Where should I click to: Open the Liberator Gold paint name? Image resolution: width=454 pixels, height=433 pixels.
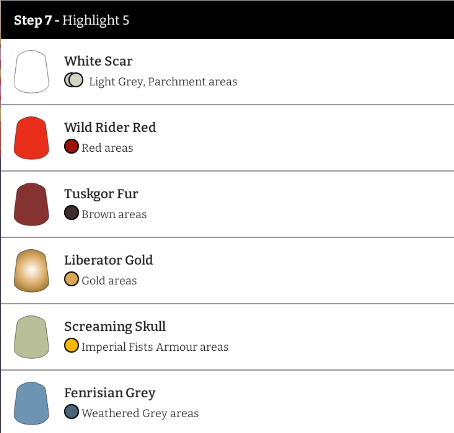click(x=109, y=260)
